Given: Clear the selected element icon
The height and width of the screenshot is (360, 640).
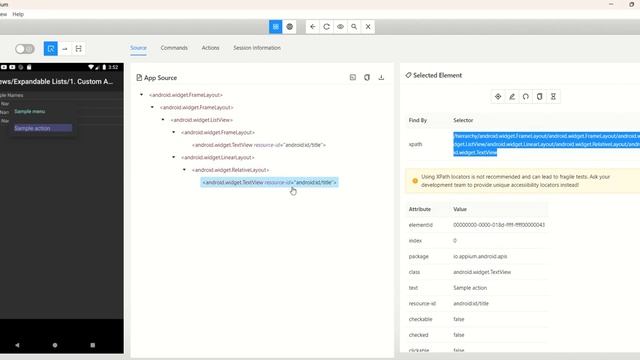Looking at the screenshot, I should tap(526, 97).
